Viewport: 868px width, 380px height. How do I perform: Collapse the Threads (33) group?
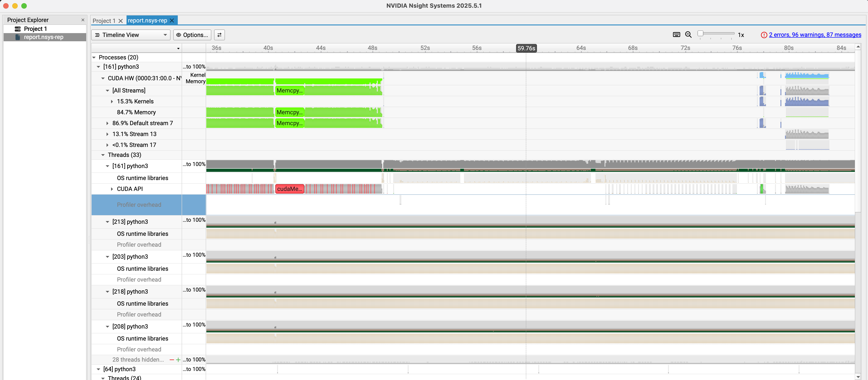pyautogui.click(x=103, y=155)
